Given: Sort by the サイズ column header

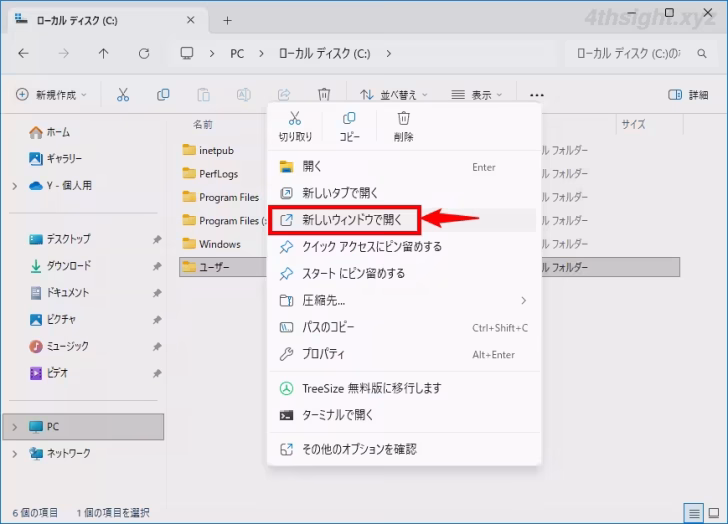Looking at the screenshot, I should point(633,124).
